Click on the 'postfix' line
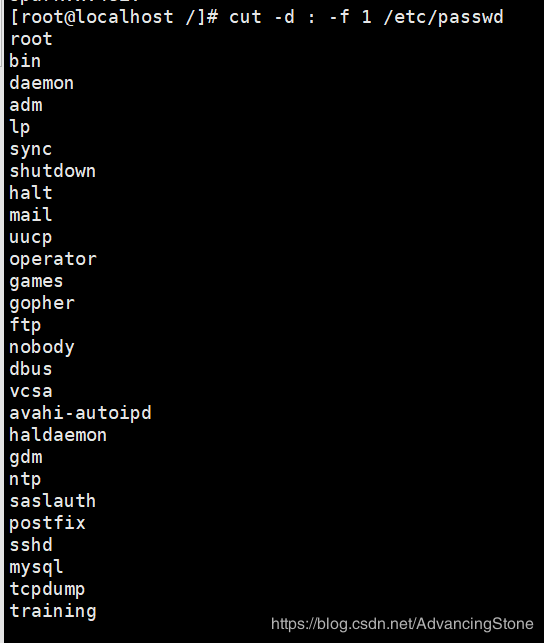The width and height of the screenshot is (544, 643). pyautogui.click(x=48, y=524)
